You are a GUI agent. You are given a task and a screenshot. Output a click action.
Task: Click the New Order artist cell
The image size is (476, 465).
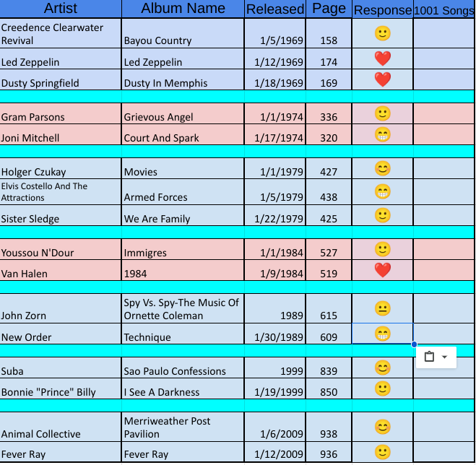click(61, 334)
